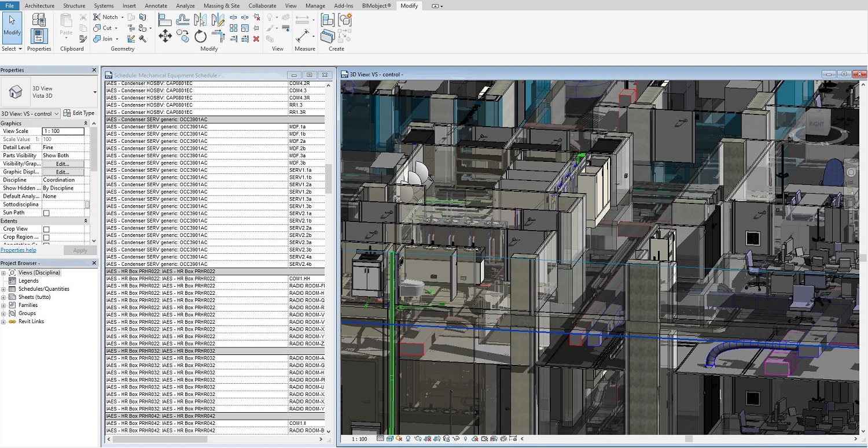Switch to the Systems tab

tap(104, 6)
